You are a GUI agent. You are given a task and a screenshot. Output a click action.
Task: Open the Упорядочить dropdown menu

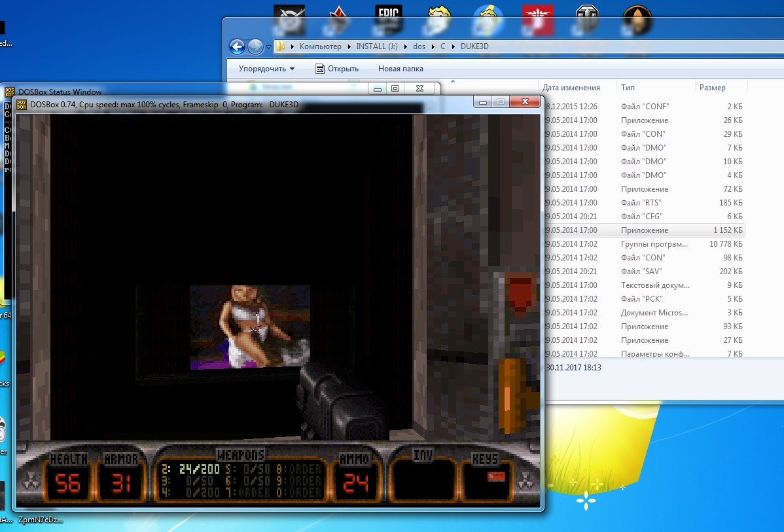pyautogui.click(x=266, y=69)
